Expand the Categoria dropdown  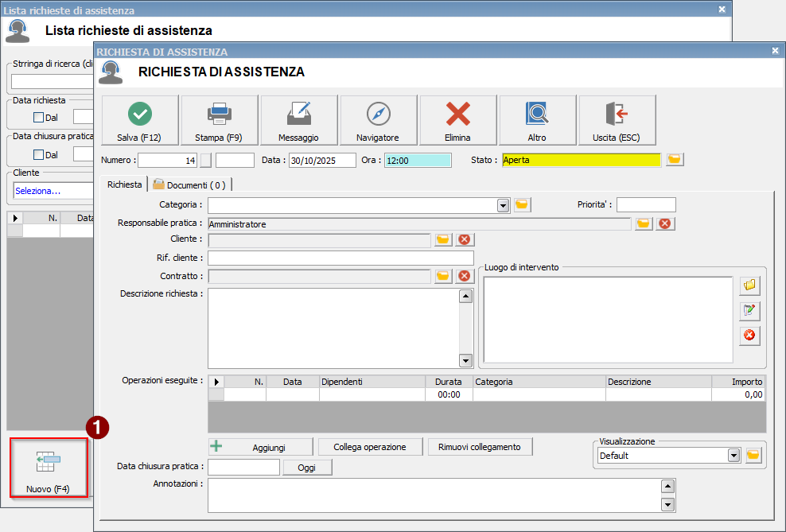[x=503, y=206]
